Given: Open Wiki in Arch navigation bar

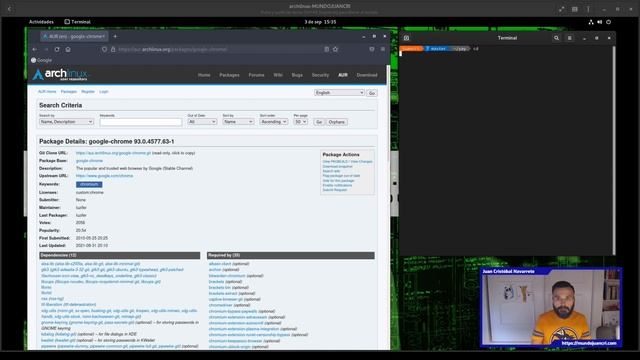Looking at the screenshot, I should pos(278,75).
